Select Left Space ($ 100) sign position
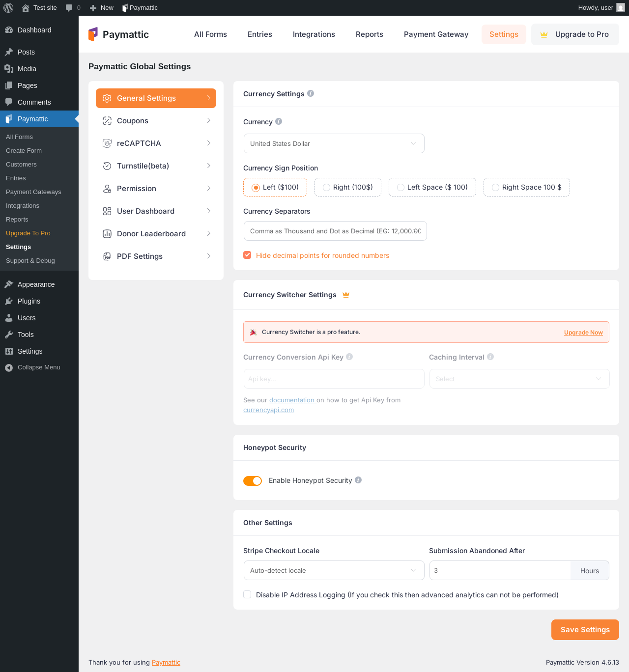The width and height of the screenshot is (629, 672). point(432,187)
